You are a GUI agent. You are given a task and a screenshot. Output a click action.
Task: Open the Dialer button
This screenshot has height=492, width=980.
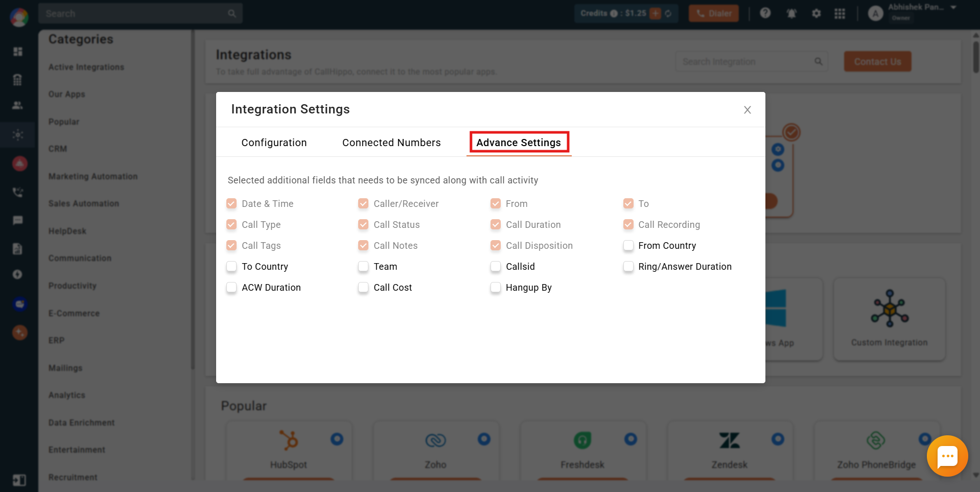click(714, 13)
